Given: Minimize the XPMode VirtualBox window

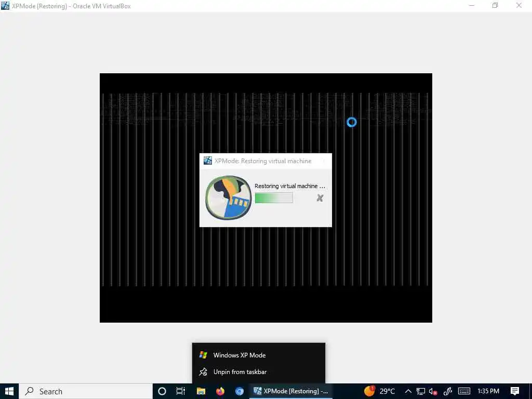Looking at the screenshot, I should [x=472, y=6].
